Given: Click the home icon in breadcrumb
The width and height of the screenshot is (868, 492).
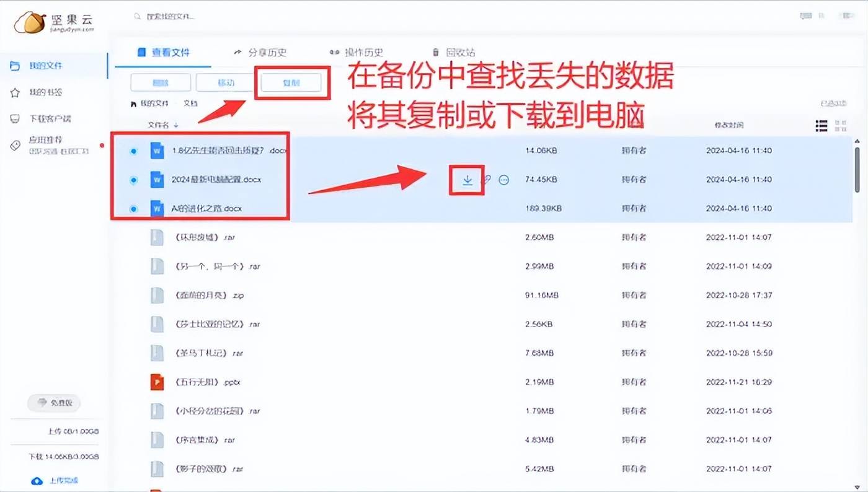Looking at the screenshot, I should tap(133, 103).
